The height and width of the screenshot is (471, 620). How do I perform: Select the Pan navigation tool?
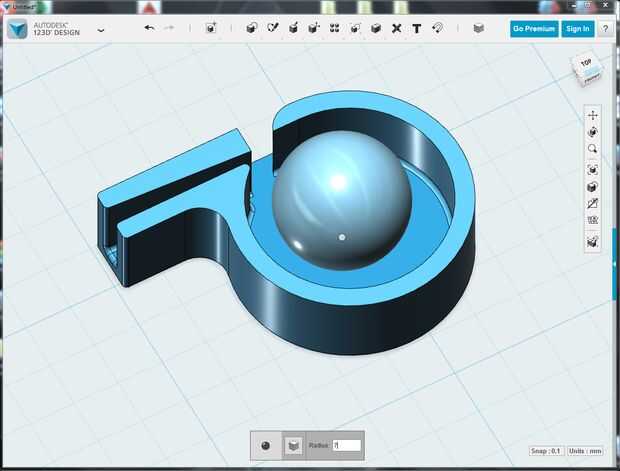pyautogui.click(x=592, y=115)
